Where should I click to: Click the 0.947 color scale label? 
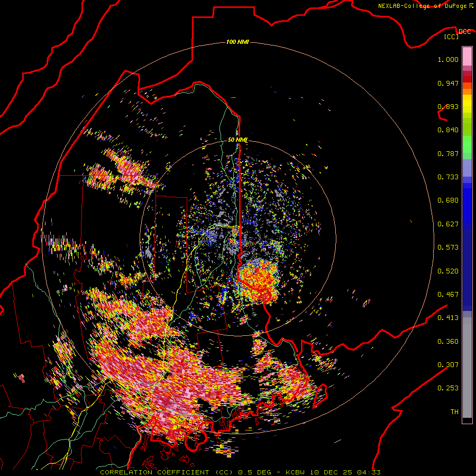448,83
